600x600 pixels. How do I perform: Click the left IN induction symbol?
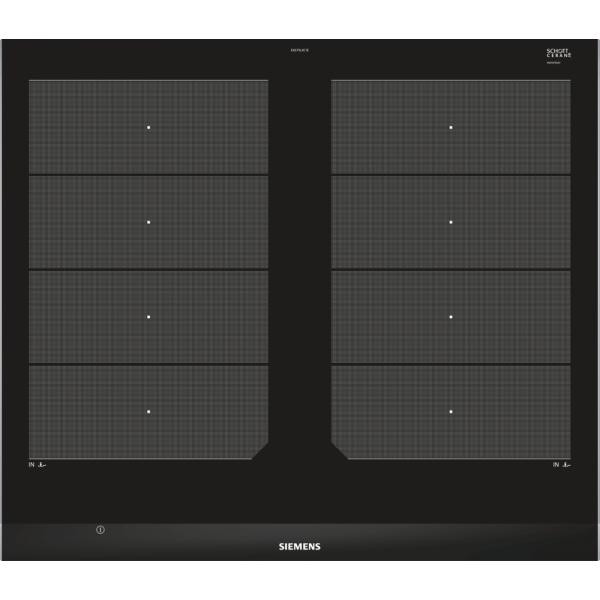point(39,465)
